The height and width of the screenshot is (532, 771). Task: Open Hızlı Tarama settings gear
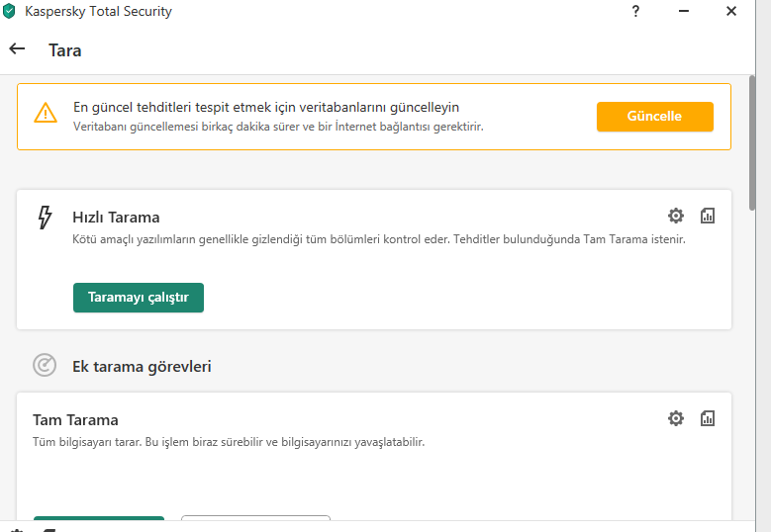coord(676,216)
